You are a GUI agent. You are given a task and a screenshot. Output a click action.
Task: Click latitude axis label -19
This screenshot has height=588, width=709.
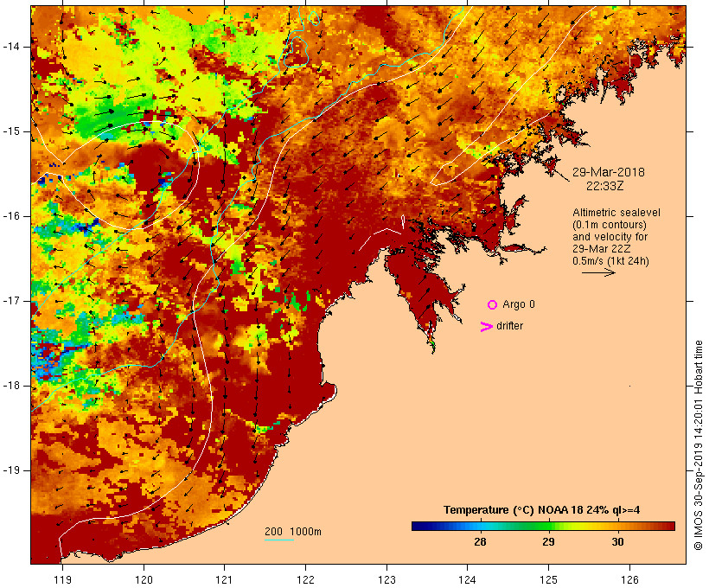point(11,470)
